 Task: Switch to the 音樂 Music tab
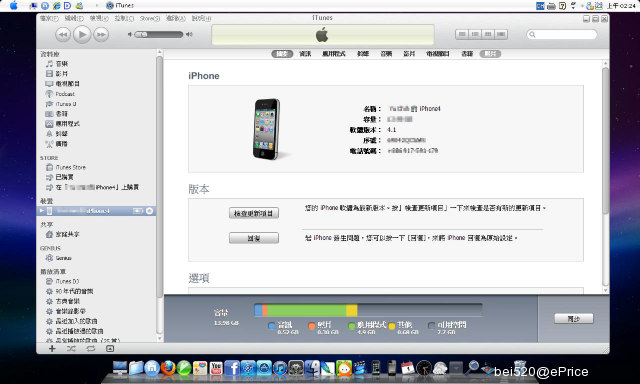pyautogui.click(x=386, y=54)
